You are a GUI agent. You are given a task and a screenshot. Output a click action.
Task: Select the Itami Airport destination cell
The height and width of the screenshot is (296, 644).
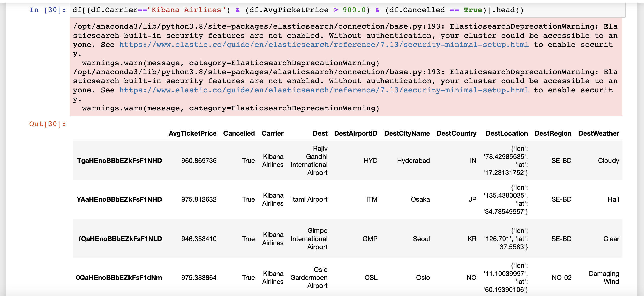click(309, 199)
